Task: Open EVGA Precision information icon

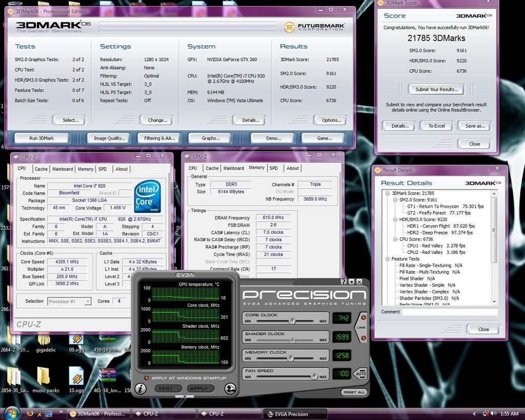Action: [140, 389]
